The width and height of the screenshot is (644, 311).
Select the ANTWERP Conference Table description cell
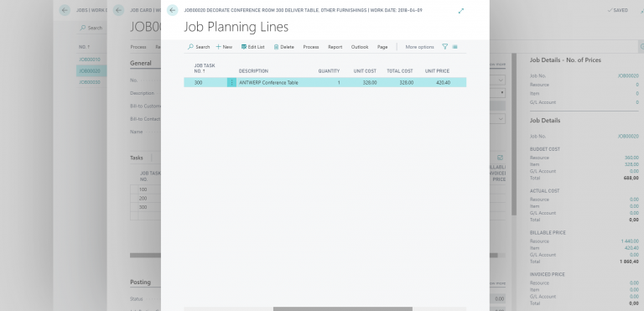(268, 83)
